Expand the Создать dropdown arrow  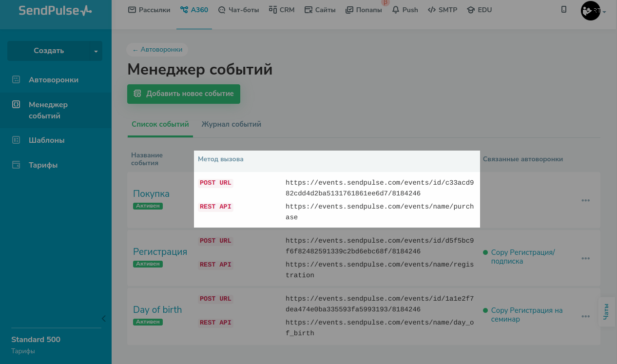pos(96,51)
